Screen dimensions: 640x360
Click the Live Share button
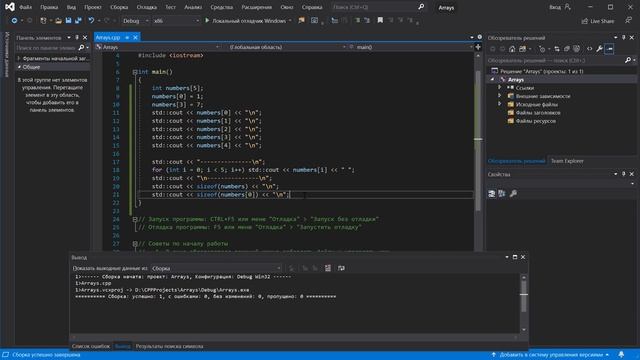(598, 21)
